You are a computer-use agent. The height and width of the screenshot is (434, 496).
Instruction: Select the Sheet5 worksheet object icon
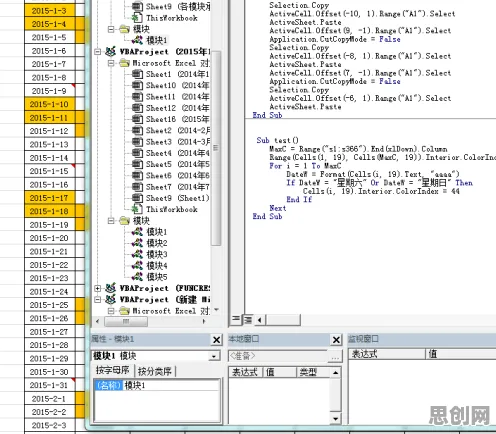coord(137,164)
